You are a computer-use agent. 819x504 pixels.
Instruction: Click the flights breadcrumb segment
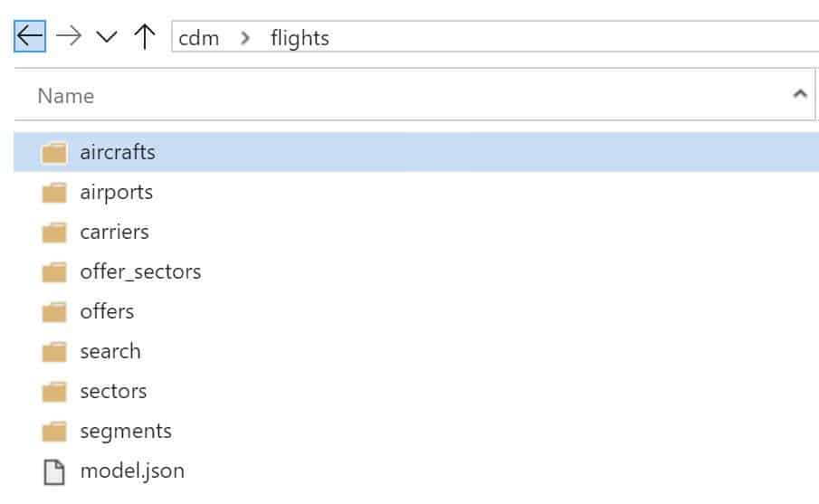point(300,38)
